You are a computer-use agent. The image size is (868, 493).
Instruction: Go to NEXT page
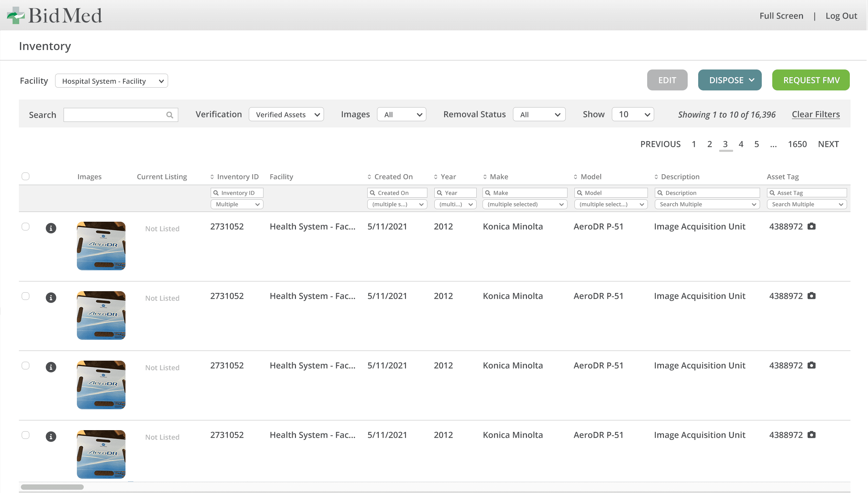(829, 144)
